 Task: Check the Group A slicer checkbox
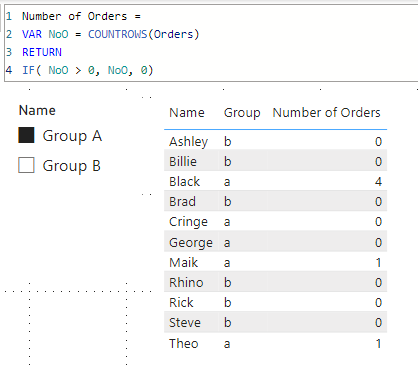click(x=26, y=135)
